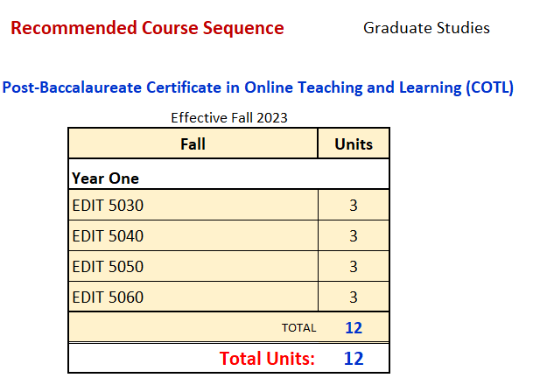Select the Graduate Studies text
Viewport: 533px width, 392px height.
(426, 28)
